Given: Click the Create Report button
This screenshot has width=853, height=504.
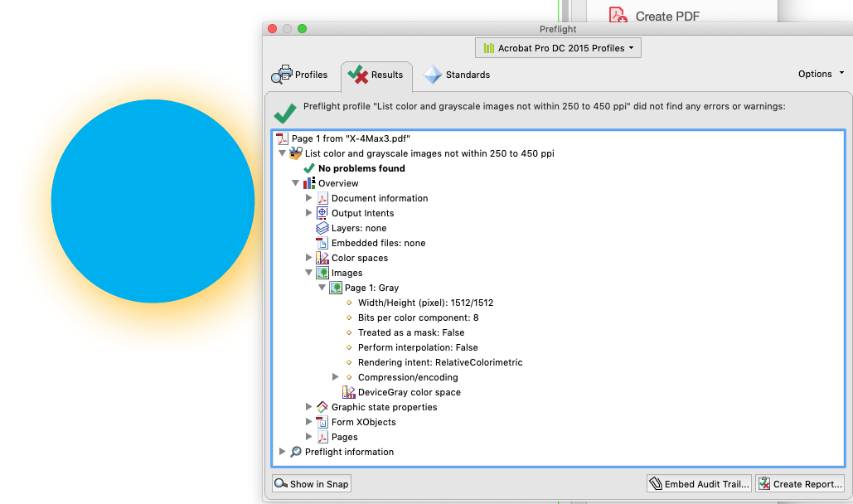Looking at the screenshot, I should tap(799, 483).
